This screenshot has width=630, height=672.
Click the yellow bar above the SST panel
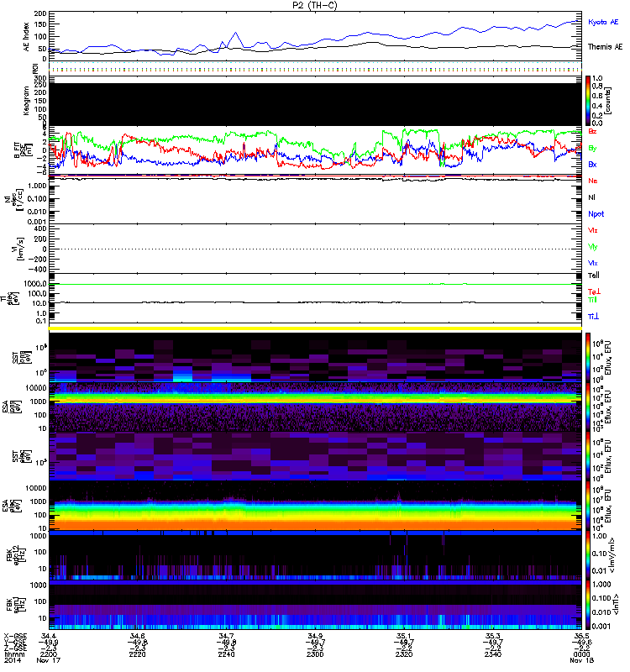[315, 328]
